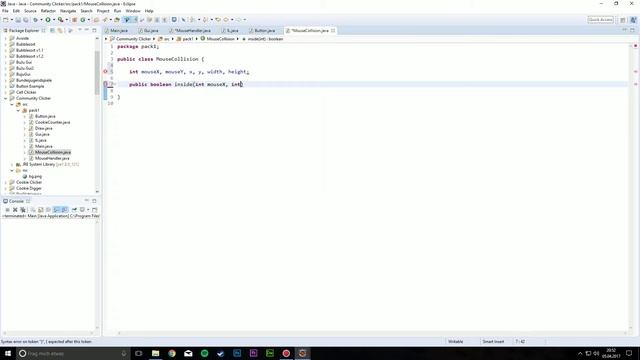
Task: Click red error marker in overview ruler top
Action: [x=636, y=46]
